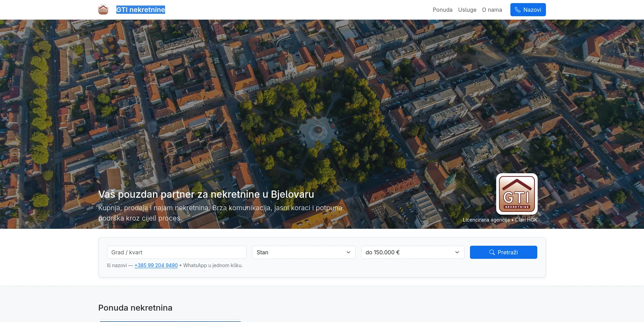
Task: Expand the Stan dropdown chevron arrow
Action: (348, 252)
